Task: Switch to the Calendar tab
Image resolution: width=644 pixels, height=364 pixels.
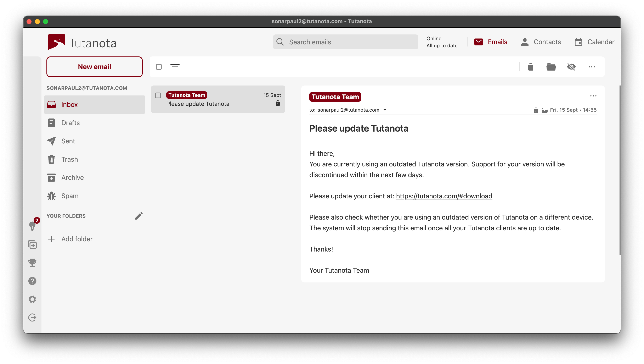Action: pyautogui.click(x=594, y=42)
